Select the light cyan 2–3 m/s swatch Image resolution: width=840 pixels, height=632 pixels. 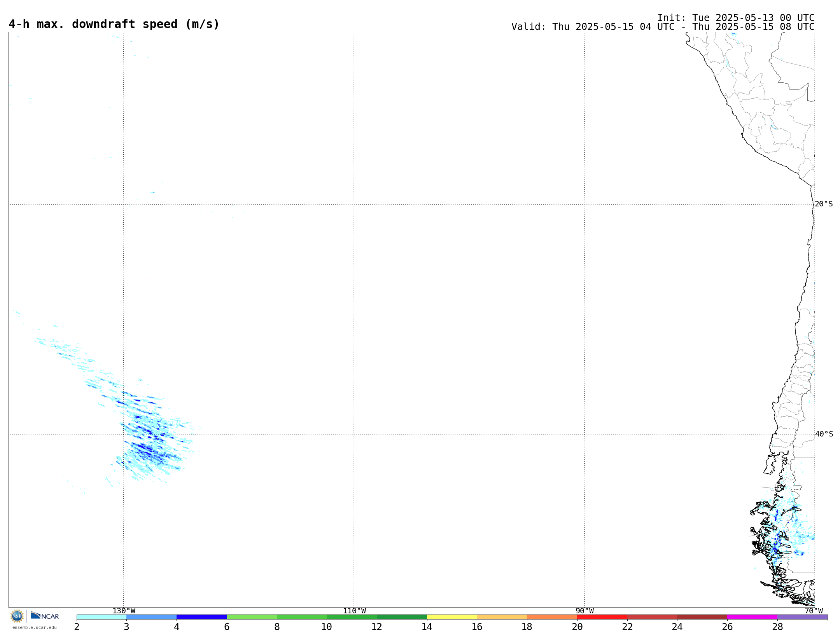(x=101, y=617)
